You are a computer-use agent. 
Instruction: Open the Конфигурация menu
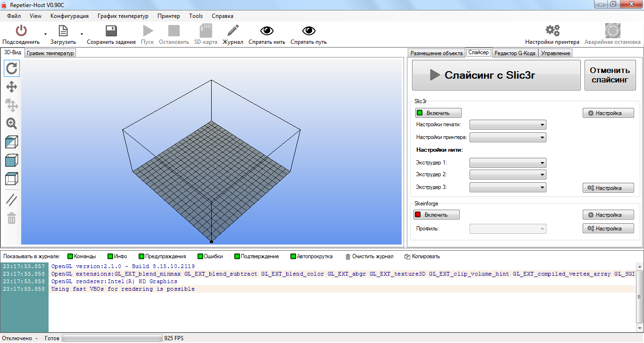click(69, 16)
